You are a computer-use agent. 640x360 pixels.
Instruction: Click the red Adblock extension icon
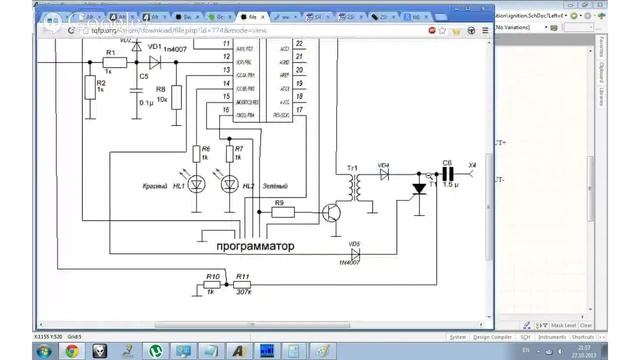pos(432,30)
